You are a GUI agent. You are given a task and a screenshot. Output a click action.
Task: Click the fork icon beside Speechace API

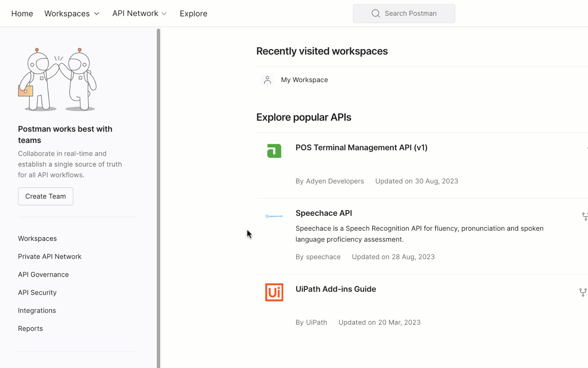click(x=585, y=216)
